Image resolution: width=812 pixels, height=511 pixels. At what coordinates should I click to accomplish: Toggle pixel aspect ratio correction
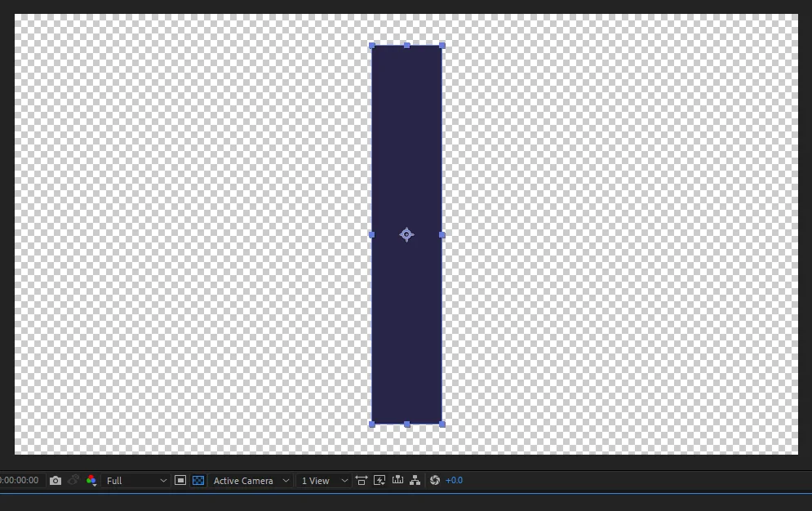(362, 481)
